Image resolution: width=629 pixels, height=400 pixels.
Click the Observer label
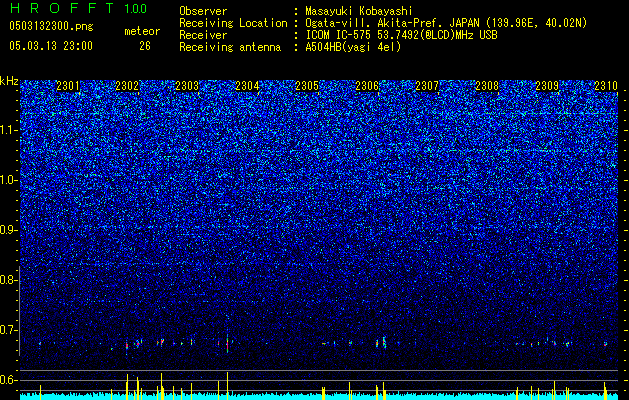click(x=203, y=11)
